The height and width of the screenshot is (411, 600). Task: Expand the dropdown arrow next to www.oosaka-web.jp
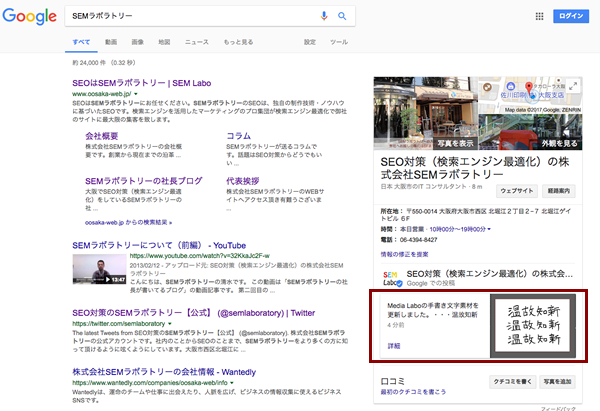[x=135, y=94]
